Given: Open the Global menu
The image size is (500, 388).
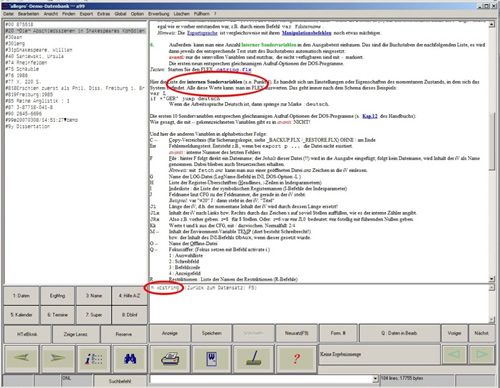Looking at the screenshot, I should (120, 14).
